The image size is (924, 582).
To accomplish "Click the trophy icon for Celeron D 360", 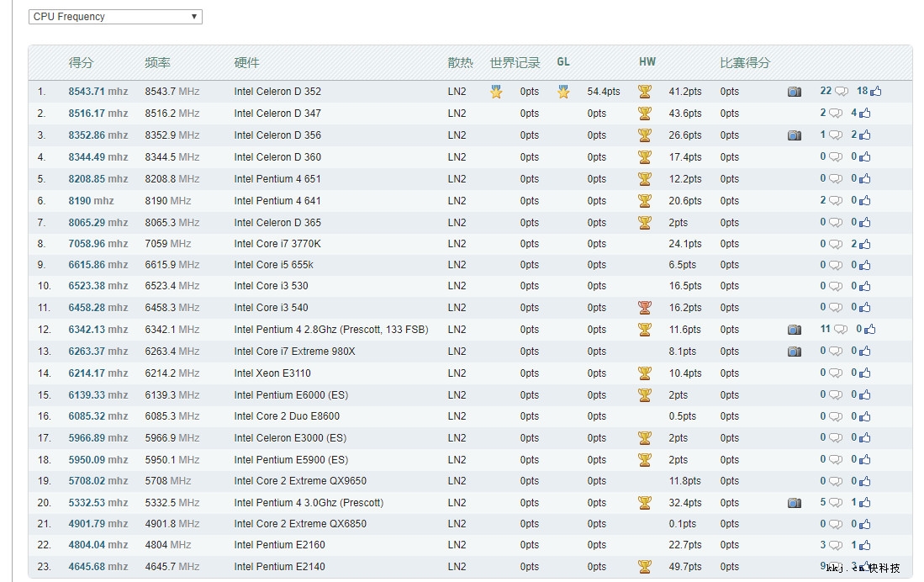I will 645,156.
